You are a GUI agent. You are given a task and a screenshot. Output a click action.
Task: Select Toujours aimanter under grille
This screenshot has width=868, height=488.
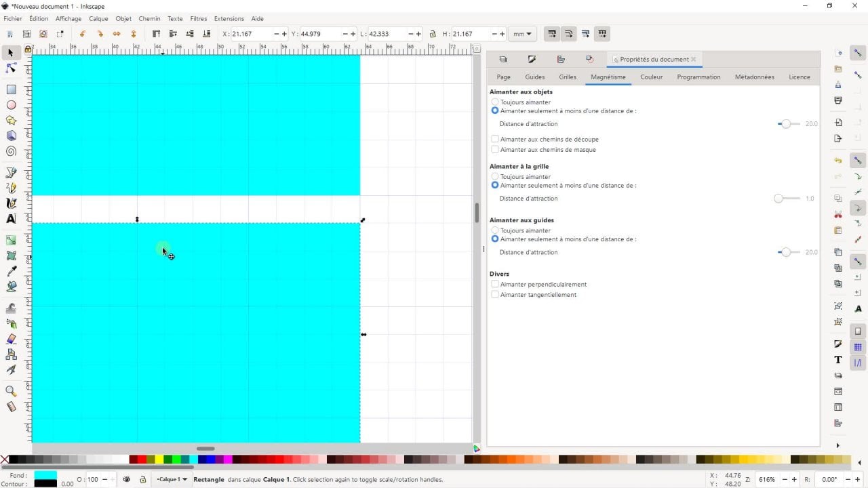click(495, 177)
